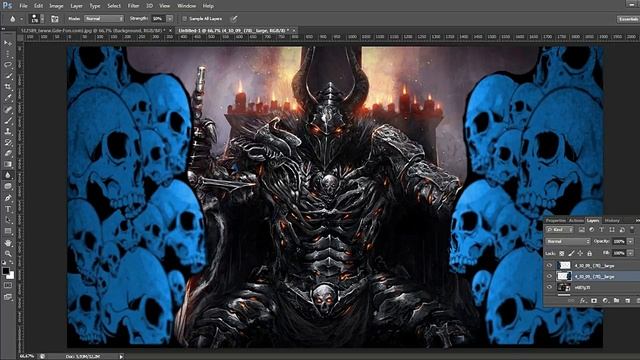The height and width of the screenshot is (360, 640).
Task: Enable Sample All Layers checkbox
Action: pos(184,19)
